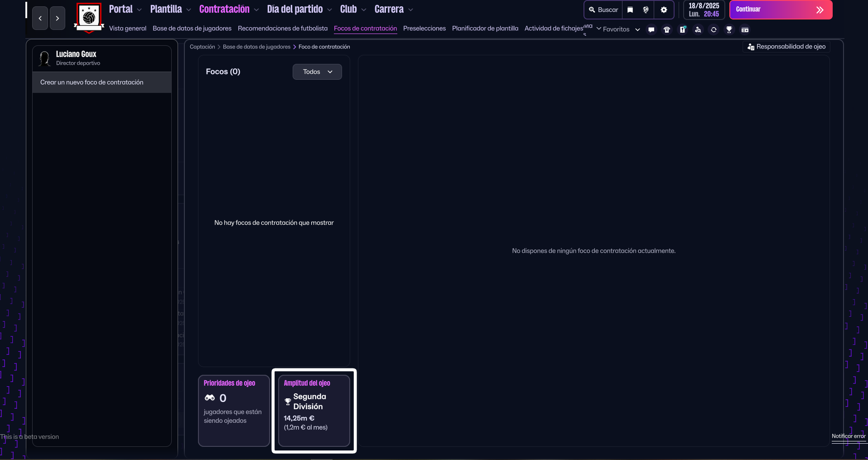Open the Amplitud del ojeo card
This screenshot has width=868, height=460.
pos(314,411)
